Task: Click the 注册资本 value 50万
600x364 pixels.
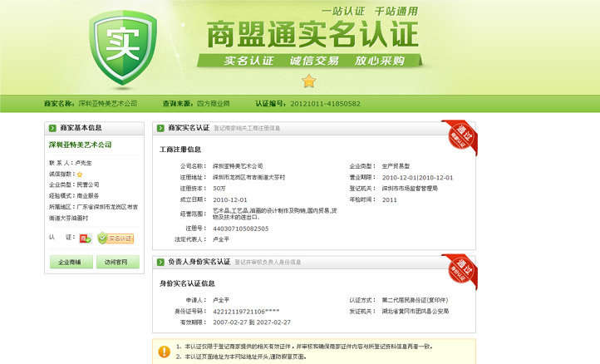Action: pyautogui.click(x=219, y=189)
